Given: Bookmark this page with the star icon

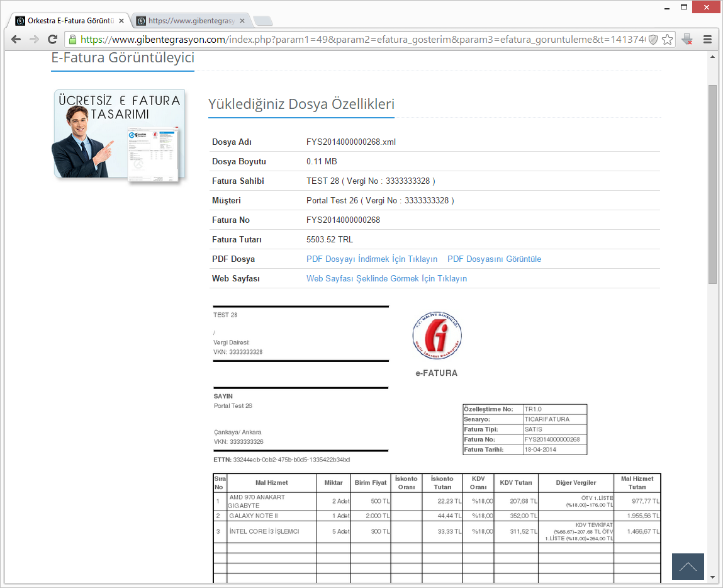Looking at the screenshot, I should coord(667,39).
